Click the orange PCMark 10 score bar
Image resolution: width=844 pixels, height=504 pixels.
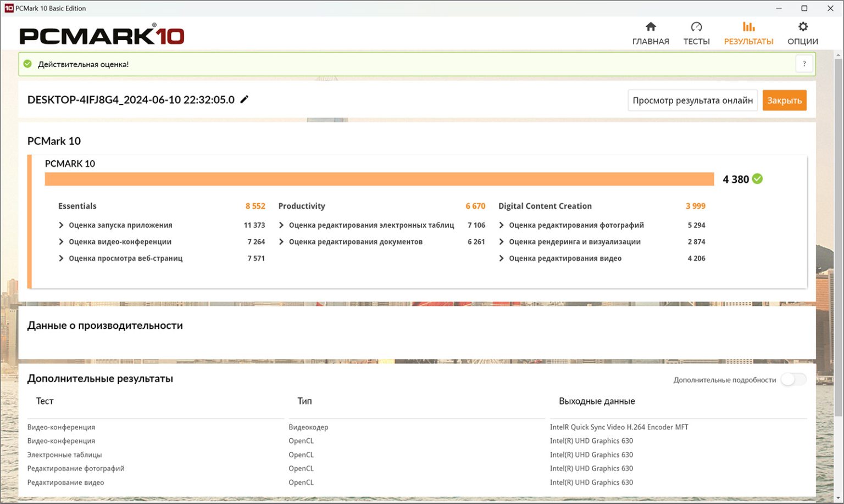click(x=379, y=179)
